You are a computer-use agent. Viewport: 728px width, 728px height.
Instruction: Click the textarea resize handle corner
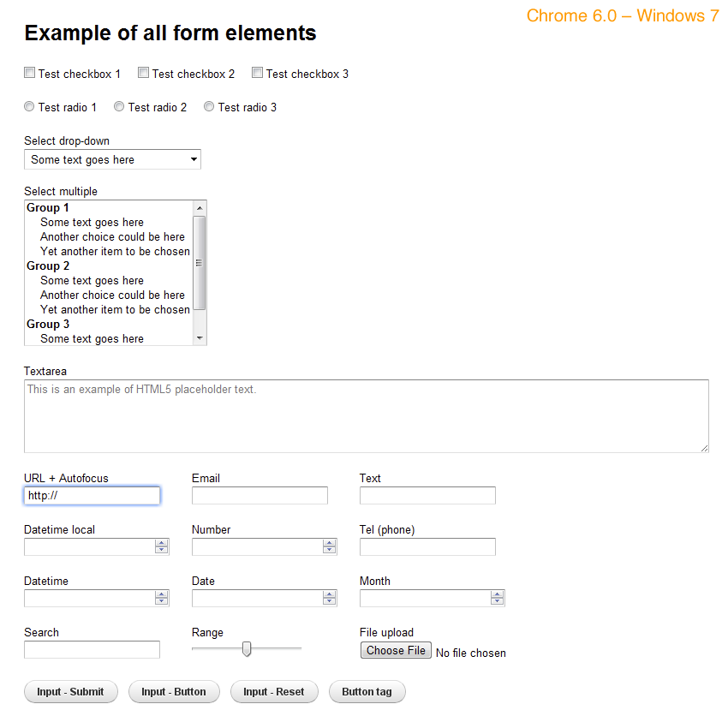(703, 447)
